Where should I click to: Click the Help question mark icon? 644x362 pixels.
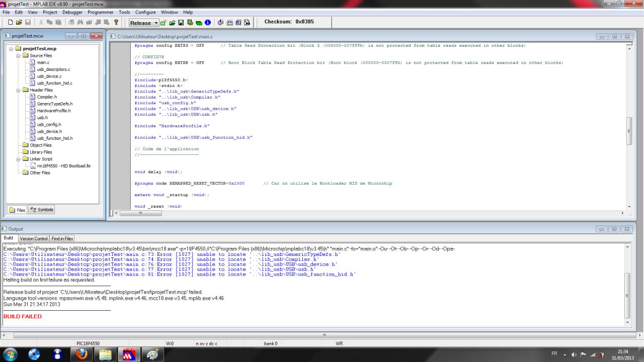click(117, 23)
